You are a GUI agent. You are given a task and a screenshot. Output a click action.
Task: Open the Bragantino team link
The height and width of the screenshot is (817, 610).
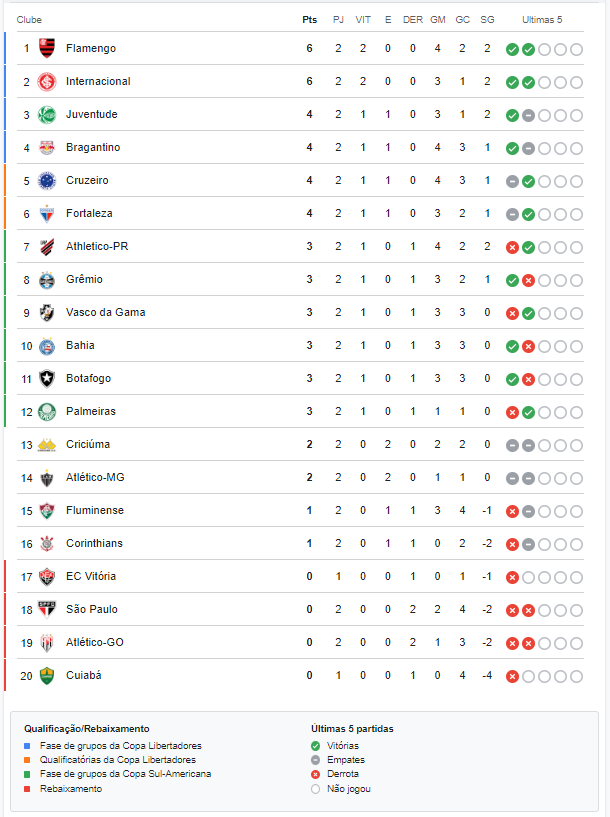click(x=93, y=147)
